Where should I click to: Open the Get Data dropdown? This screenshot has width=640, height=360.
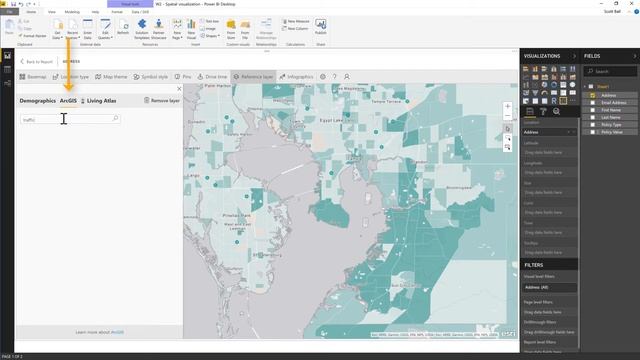pyautogui.click(x=58, y=29)
